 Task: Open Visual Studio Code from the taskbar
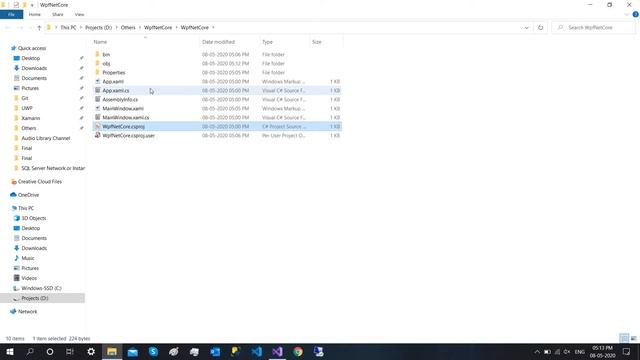(257, 351)
